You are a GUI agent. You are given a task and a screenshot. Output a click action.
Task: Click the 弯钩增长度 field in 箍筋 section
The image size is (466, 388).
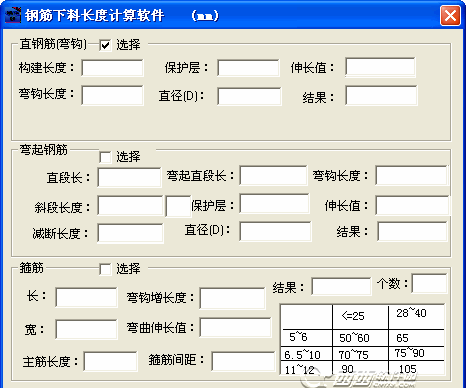click(x=232, y=298)
